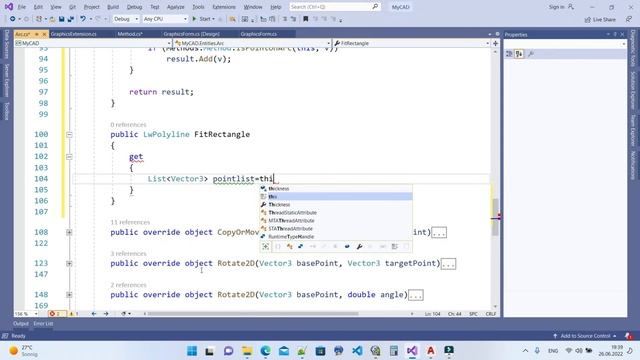The height and width of the screenshot is (360, 640).
Task: Close the Arc.cs editor tab
Action: coord(44,34)
